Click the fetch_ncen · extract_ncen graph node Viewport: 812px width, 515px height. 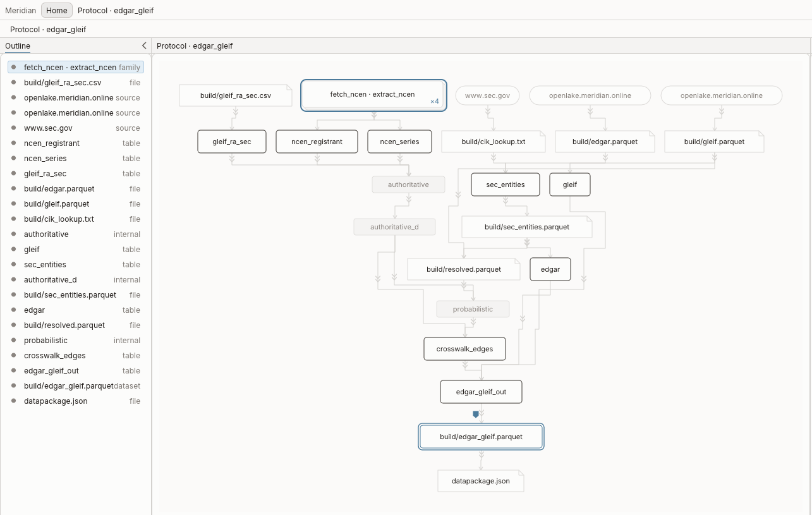tap(373, 95)
